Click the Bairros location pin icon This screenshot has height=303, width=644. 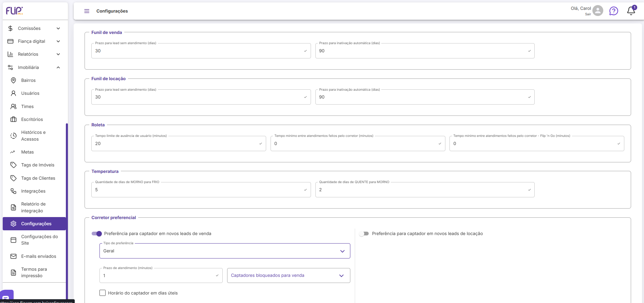click(x=14, y=81)
